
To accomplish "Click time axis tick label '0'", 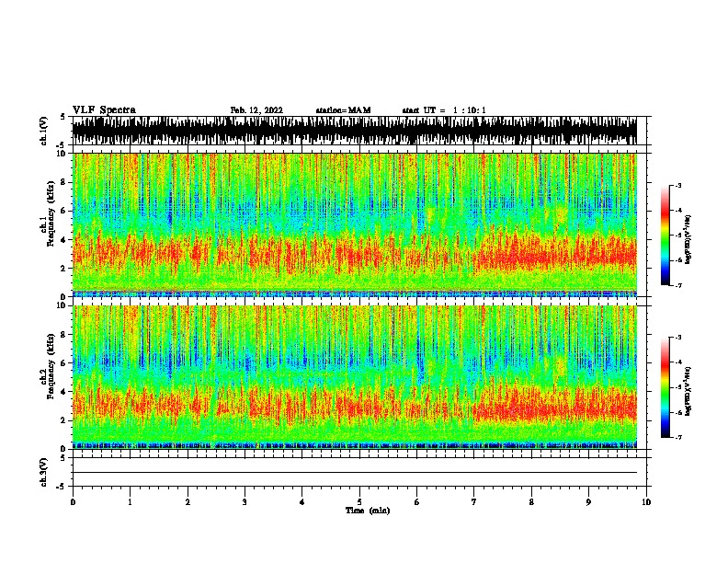I will pyautogui.click(x=73, y=502).
